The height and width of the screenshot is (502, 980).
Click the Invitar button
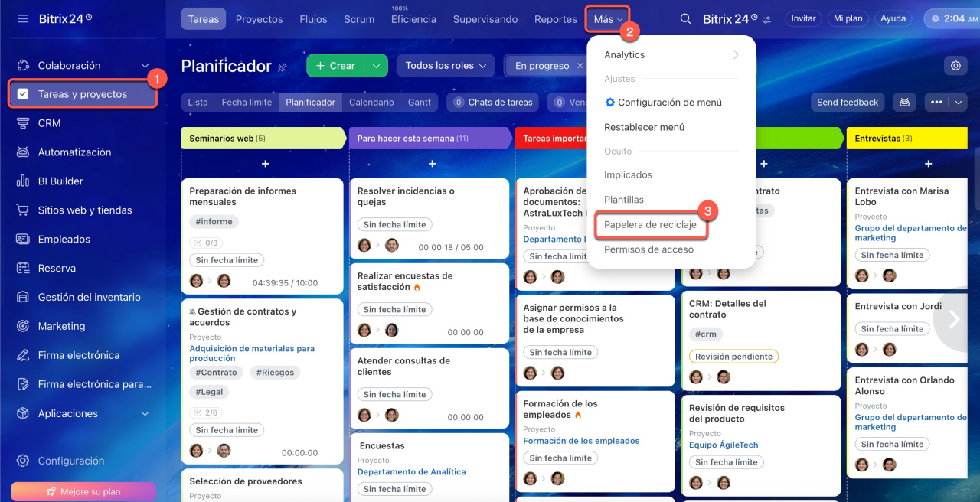point(803,18)
